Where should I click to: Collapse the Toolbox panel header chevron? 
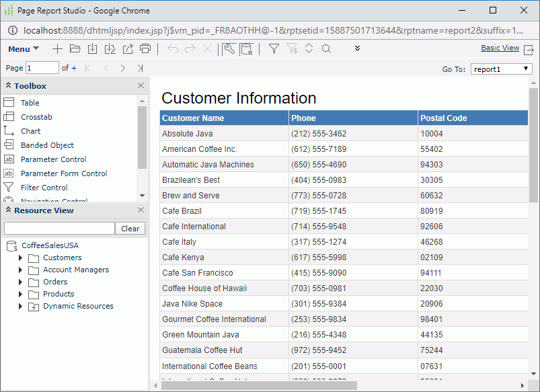click(8, 86)
